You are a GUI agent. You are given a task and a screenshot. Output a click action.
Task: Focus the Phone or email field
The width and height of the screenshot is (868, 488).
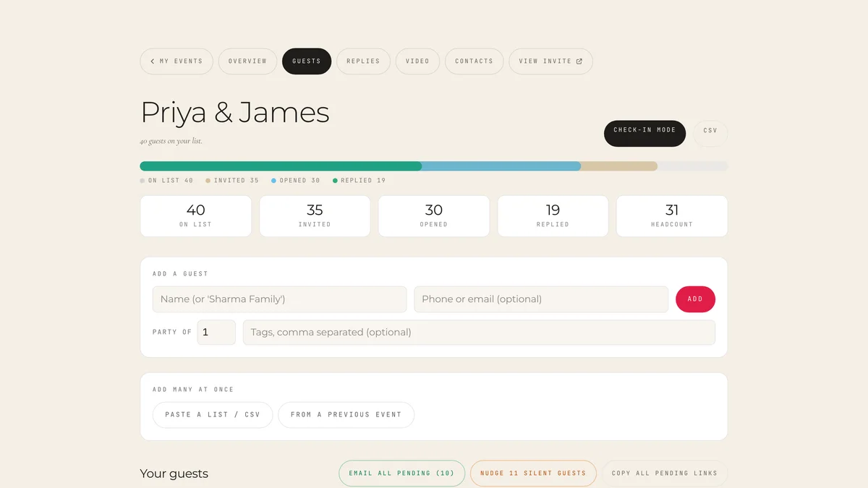541,299
